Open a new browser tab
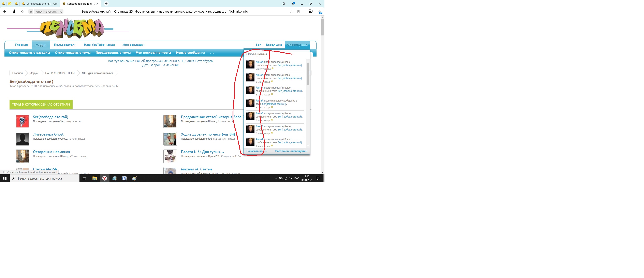Screen dimensions: 644x278 coord(106,4)
